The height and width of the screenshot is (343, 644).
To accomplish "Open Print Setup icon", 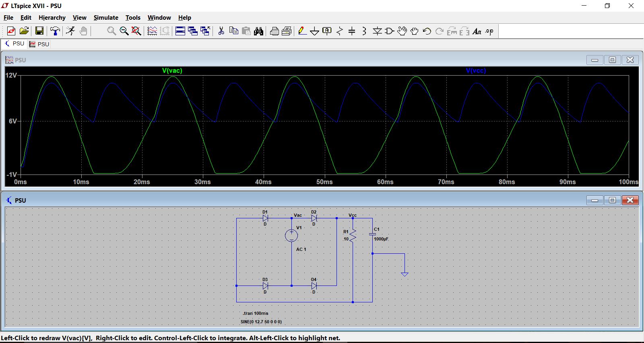I will 287,31.
